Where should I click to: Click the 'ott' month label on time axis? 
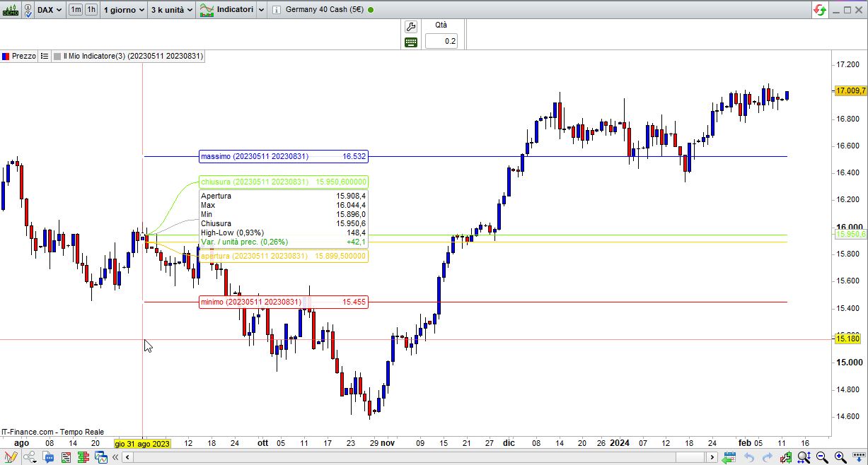pyautogui.click(x=262, y=443)
